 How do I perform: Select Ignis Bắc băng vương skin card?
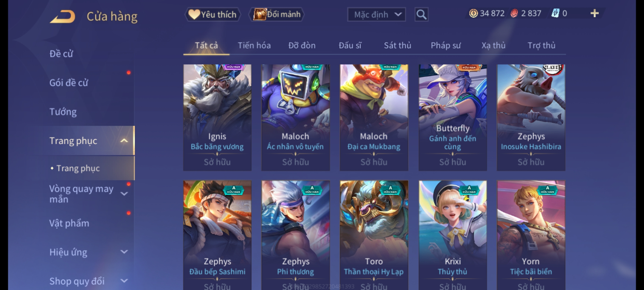(x=217, y=118)
